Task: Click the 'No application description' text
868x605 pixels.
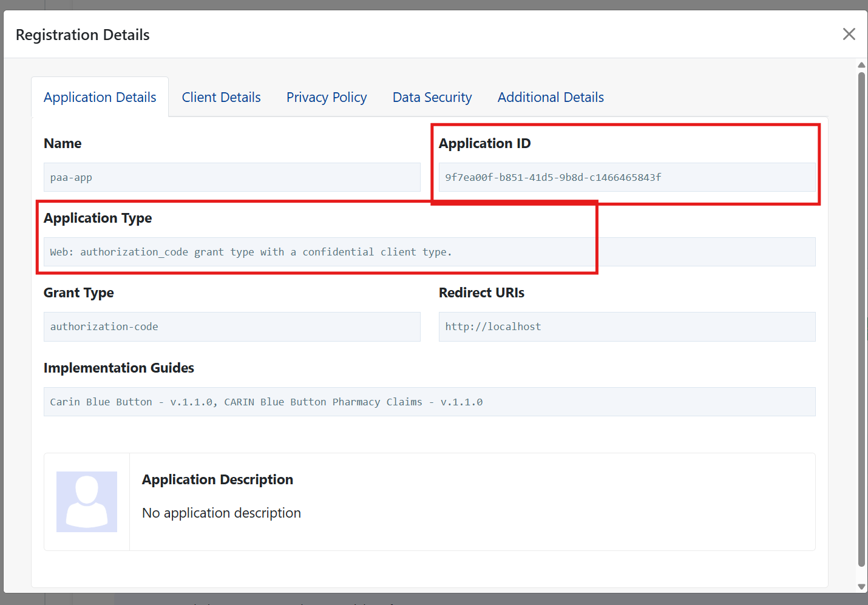Action: click(222, 513)
